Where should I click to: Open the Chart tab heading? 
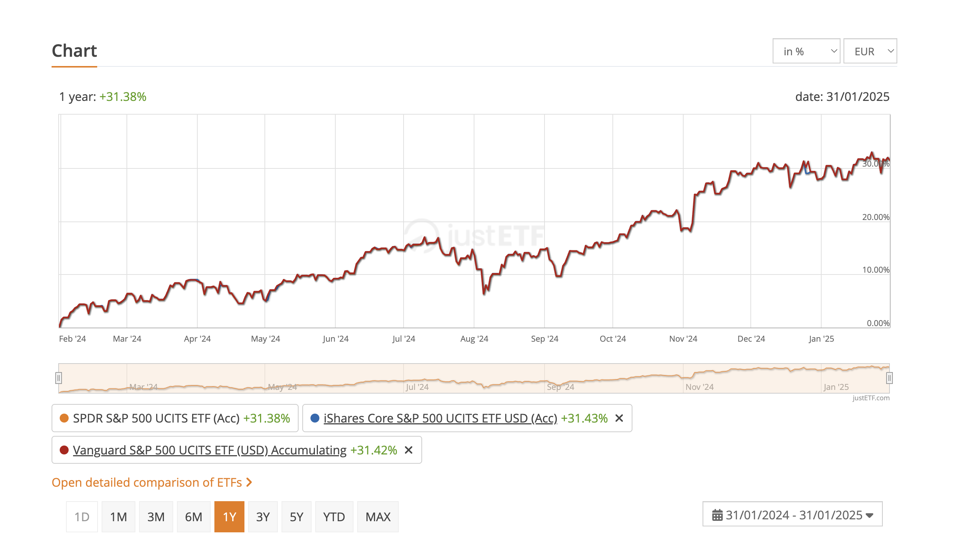pyautogui.click(x=74, y=51)
